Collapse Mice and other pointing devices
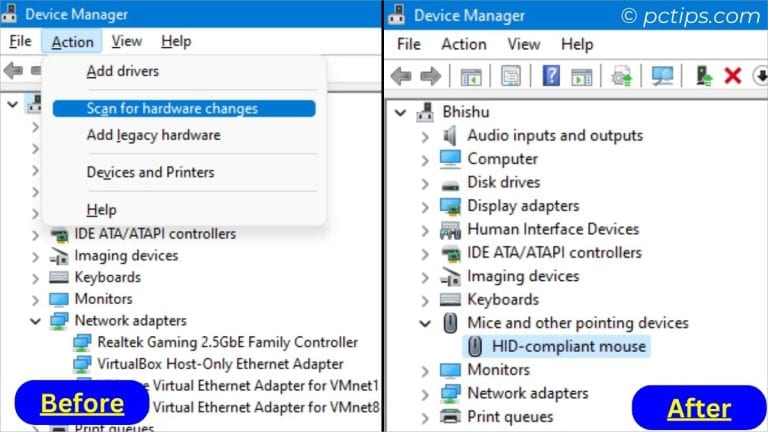The width and height of the screenshot is (768, 432). 425,323
